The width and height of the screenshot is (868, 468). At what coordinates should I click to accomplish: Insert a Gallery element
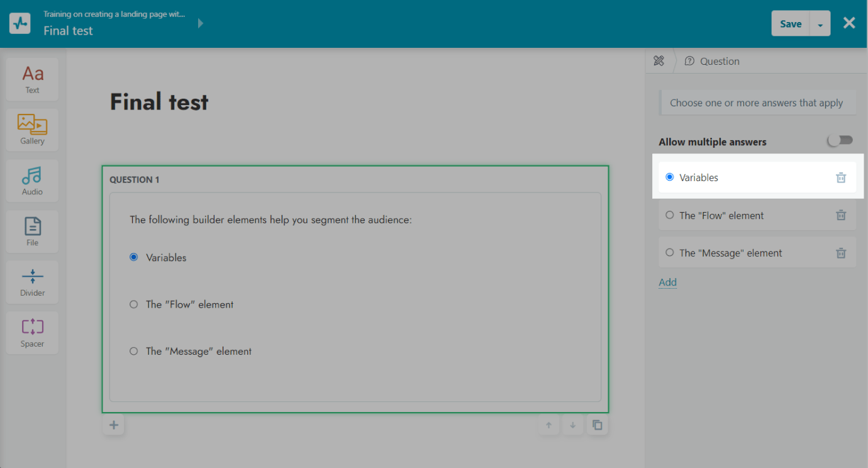coord(32,130)
